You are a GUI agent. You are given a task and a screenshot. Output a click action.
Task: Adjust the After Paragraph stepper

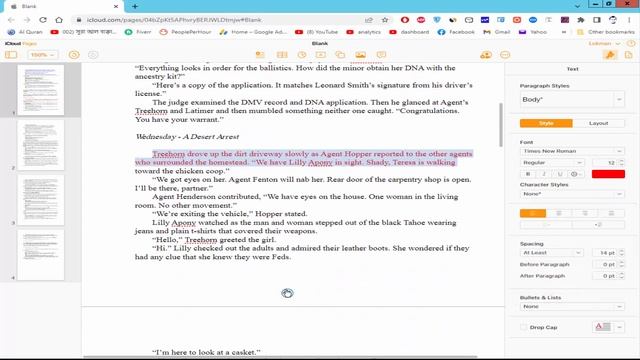point(622,276)
